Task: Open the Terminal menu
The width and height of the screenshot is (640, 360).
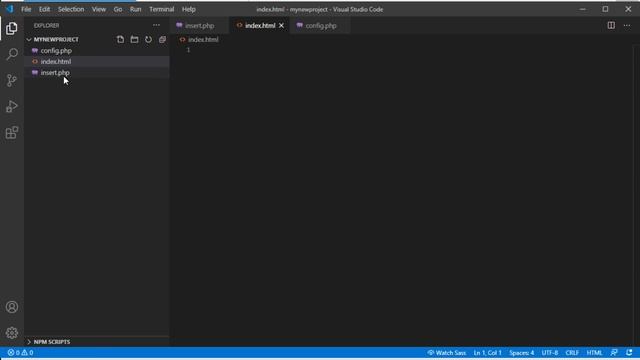Action: (162, 9)
